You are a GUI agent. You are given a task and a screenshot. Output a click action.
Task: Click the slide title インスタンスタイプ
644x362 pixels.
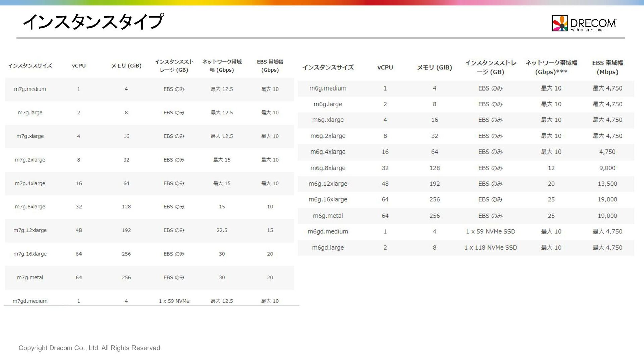coord(93,21)
